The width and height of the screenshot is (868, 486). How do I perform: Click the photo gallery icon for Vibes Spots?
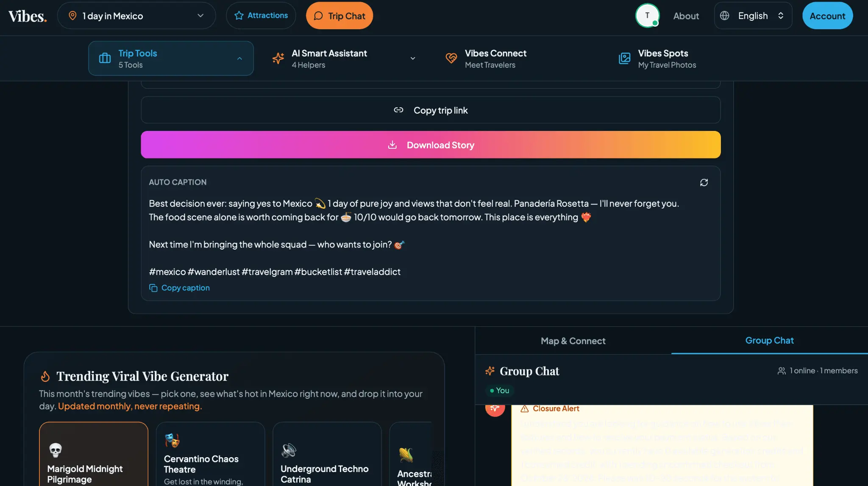[x=624, y=58]
